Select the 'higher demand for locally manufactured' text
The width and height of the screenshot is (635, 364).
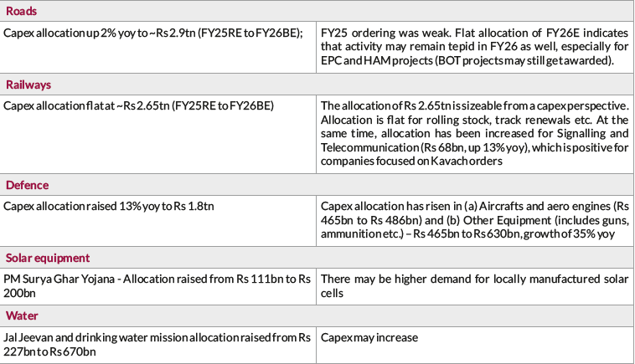pyautogui.click(x=469, y=278)
